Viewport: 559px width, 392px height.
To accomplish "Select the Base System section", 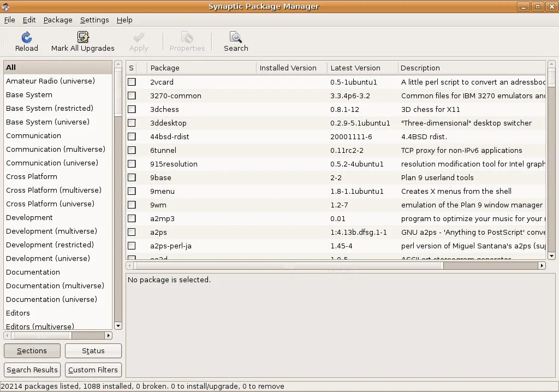I will tap(58, 94).
